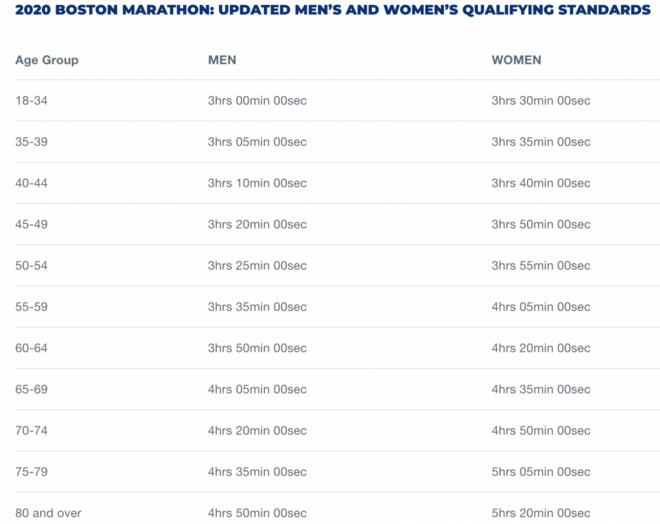Image resolution: width=660 pixels, height=524 pixels.
Task: Select the 18-34 age group row label
Action: [x=31, y=101]
